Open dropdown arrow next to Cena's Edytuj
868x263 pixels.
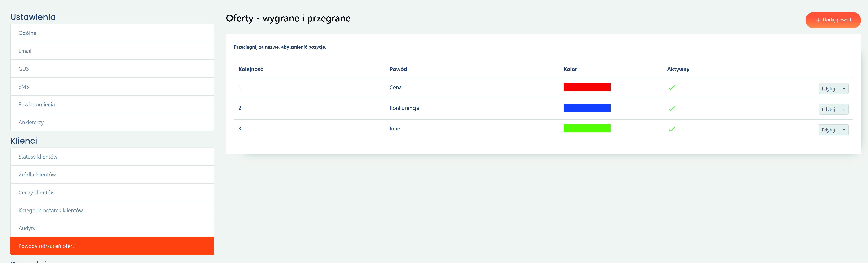coord(843,89)
